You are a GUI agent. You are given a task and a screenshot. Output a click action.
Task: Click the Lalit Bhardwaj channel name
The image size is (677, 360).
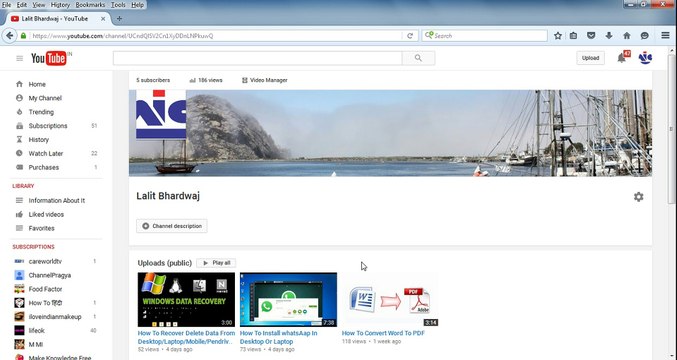click(x=168, y=196)
